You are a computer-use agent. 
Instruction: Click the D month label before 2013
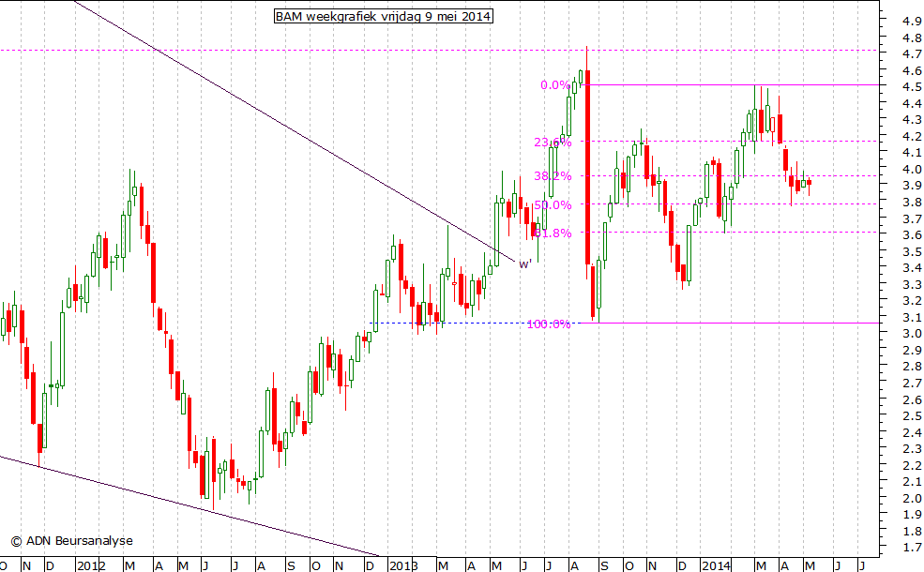pyautogui.click(x=370, y=566)
